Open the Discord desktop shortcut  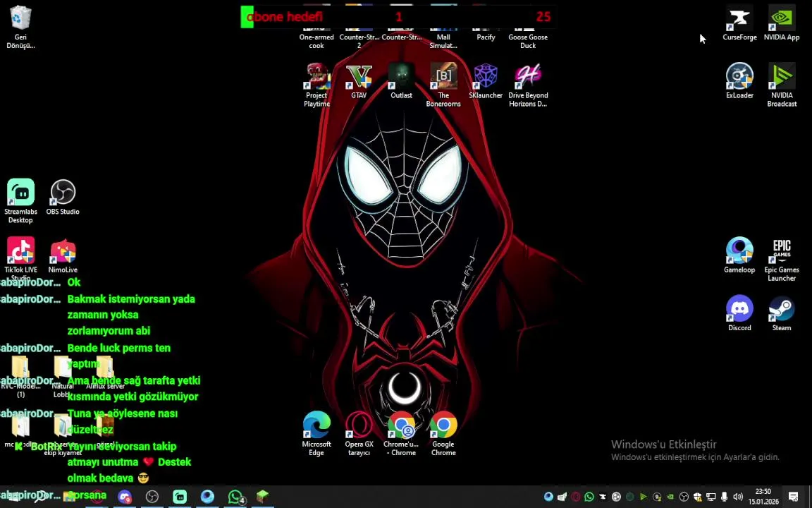pos(739,313)
